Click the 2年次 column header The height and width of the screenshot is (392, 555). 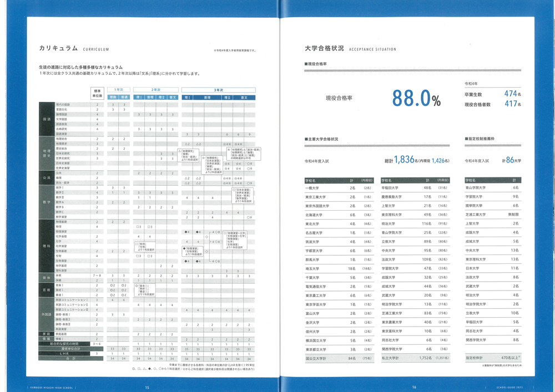(x=156, y=90)
